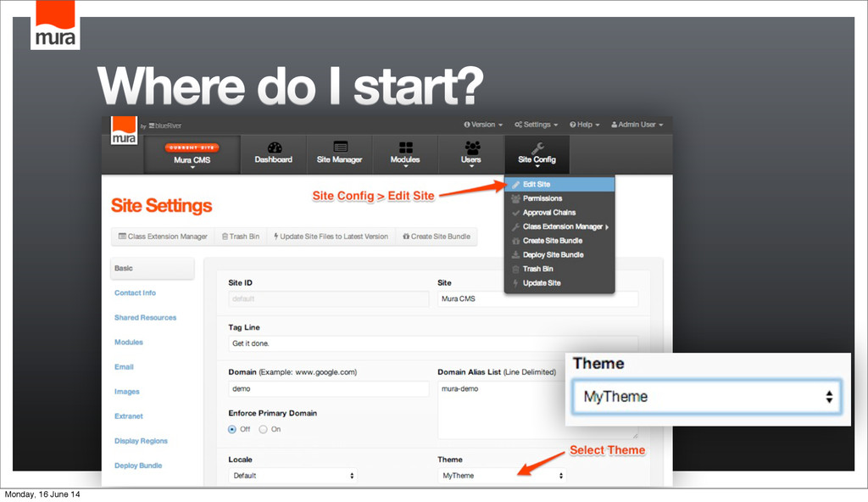Open the Admin User dropdown
The width and height of the screenshot is (868, 502).
click(637, 125)
